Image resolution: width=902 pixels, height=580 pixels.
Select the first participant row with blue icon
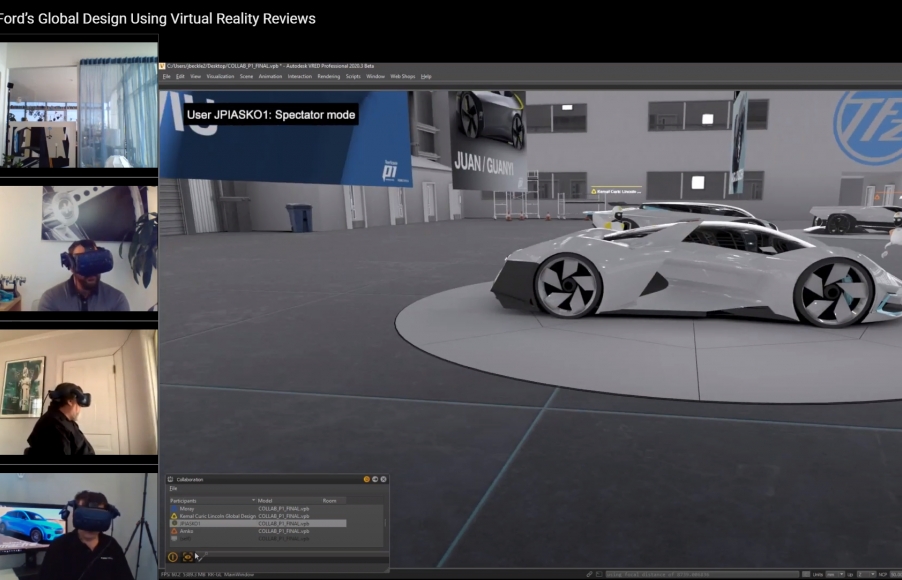[258, 509]
